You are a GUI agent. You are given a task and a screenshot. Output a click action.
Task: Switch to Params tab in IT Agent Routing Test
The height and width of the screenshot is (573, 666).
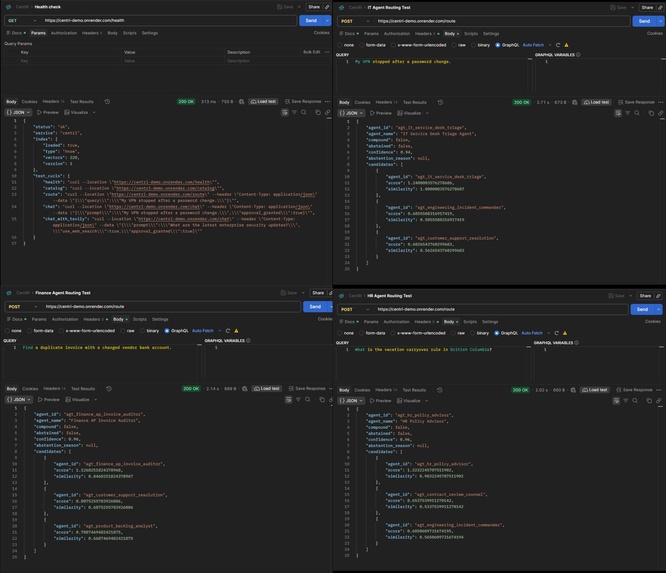(371, 34)
